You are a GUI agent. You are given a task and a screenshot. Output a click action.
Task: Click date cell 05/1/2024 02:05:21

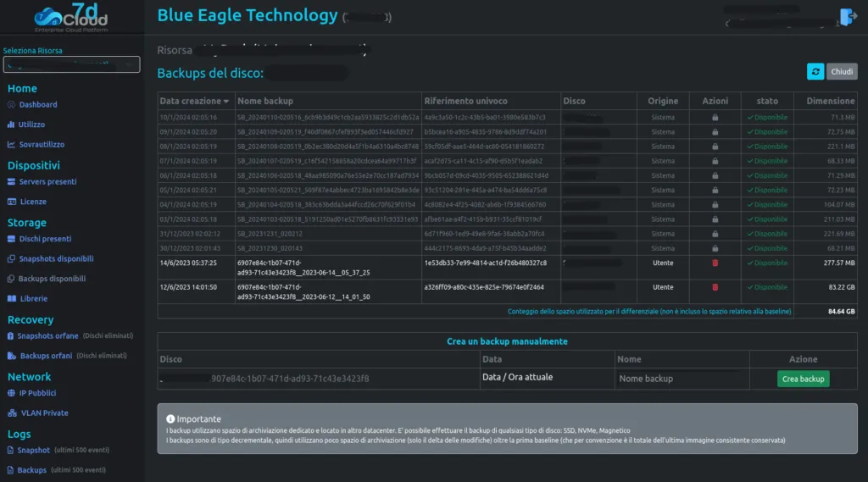(x=188, y=191)
